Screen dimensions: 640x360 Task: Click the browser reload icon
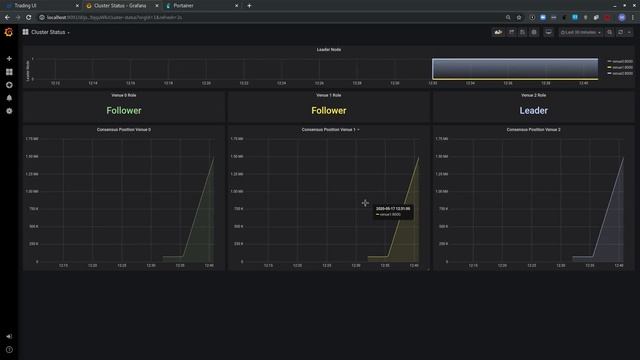tap(28, 18)
